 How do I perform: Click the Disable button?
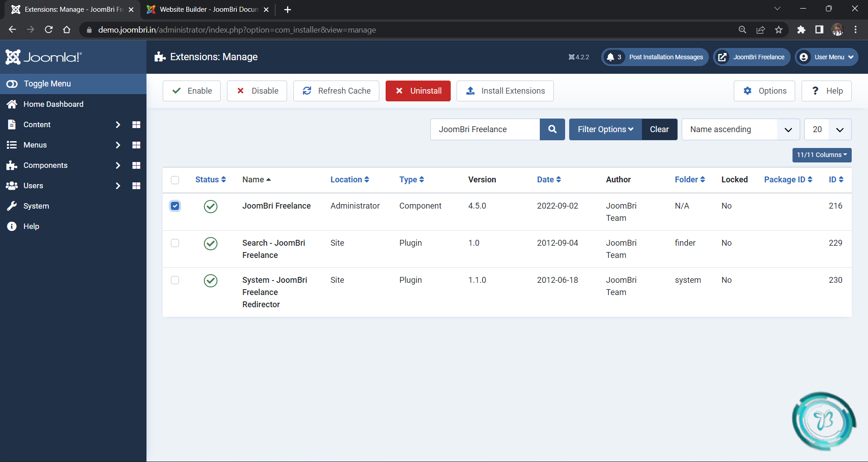(x=257, y=91)
